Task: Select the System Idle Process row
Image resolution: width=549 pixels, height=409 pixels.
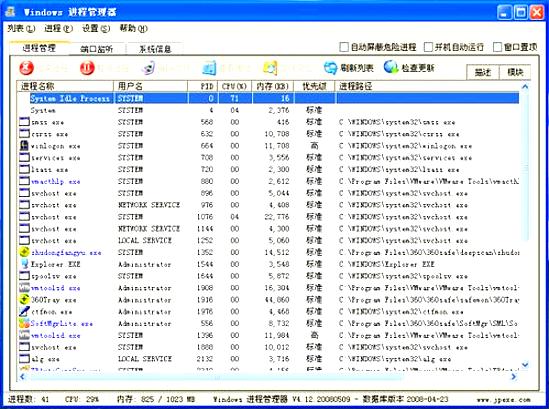Action: [x=268, y=98]
